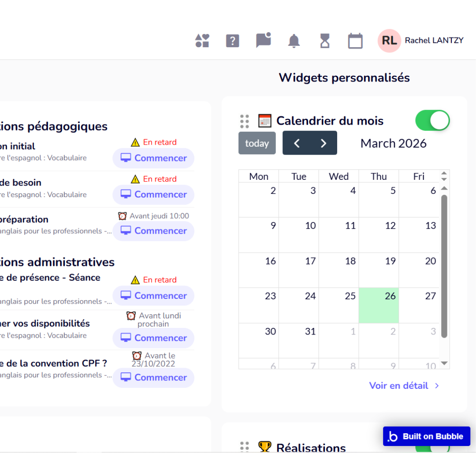Click Commencer for Avant jeudi 10:00 task
476x476 pixels.
(x=153, y=231)
